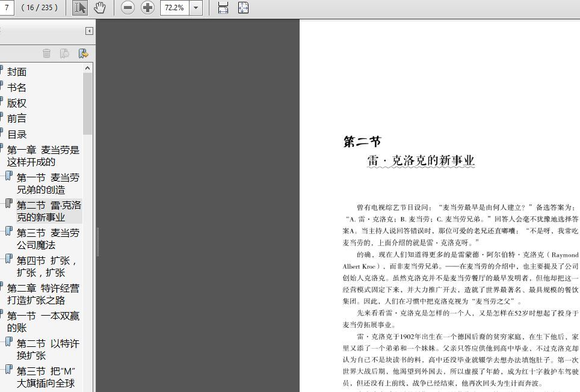Click the panel splitter grip handle

click(97, 242)
